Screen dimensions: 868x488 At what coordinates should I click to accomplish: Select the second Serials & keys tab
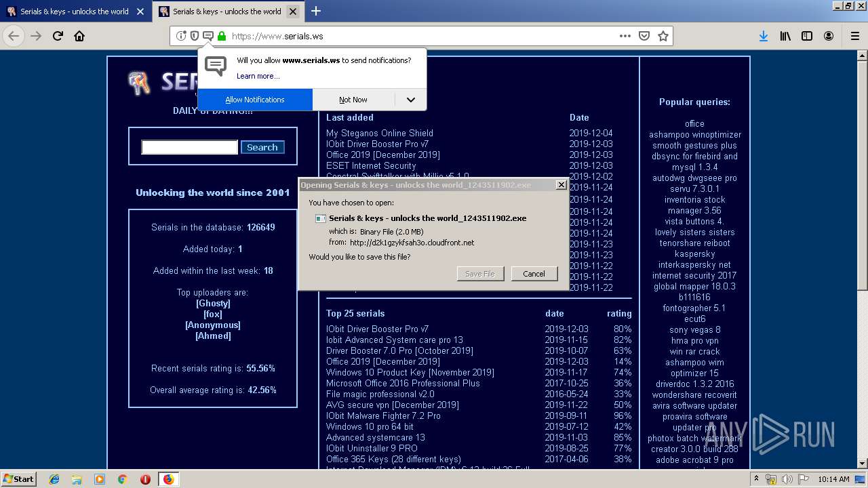tap(228, 12)
